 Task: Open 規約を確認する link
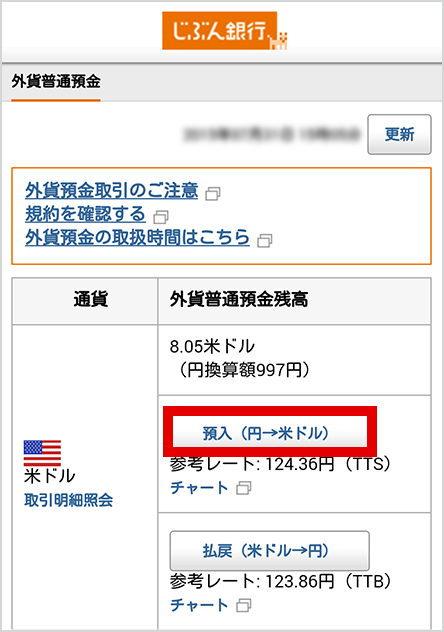pyautogui.click(x=85, y=214)
